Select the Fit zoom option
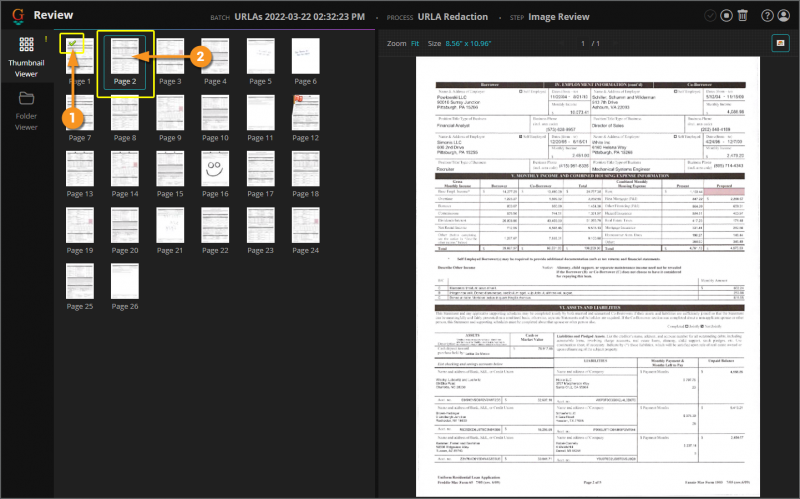The width and height of the screenshot is (800, 499). [x=415, y=44]
